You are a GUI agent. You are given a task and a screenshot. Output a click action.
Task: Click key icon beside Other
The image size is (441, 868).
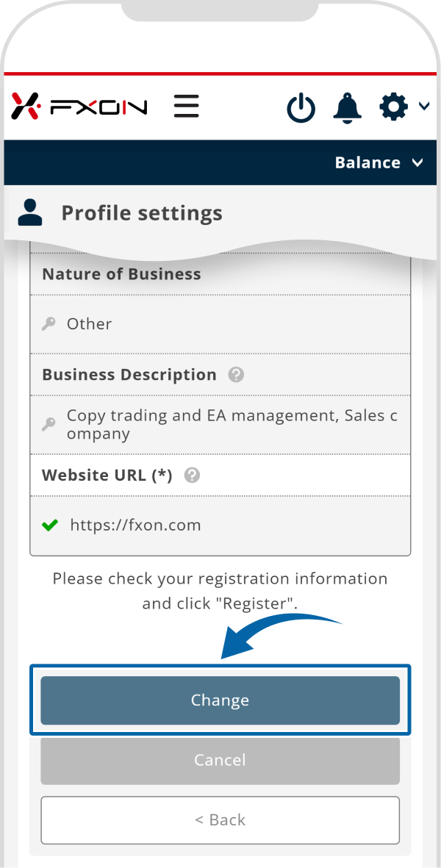[x=49, y=324]
